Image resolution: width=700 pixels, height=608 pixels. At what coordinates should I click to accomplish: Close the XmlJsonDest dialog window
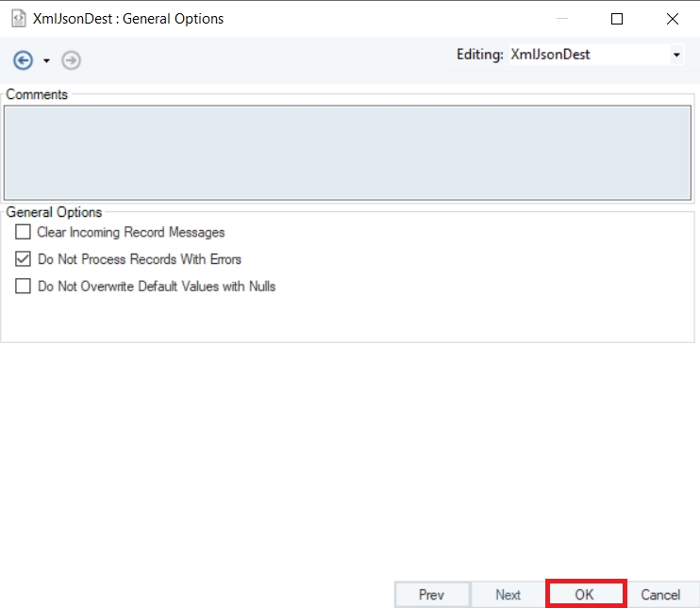(x=673, y=19)
